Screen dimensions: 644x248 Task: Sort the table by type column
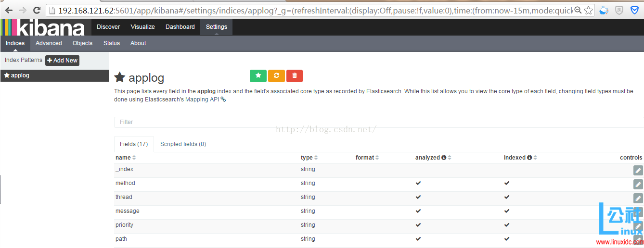[316, 158]
